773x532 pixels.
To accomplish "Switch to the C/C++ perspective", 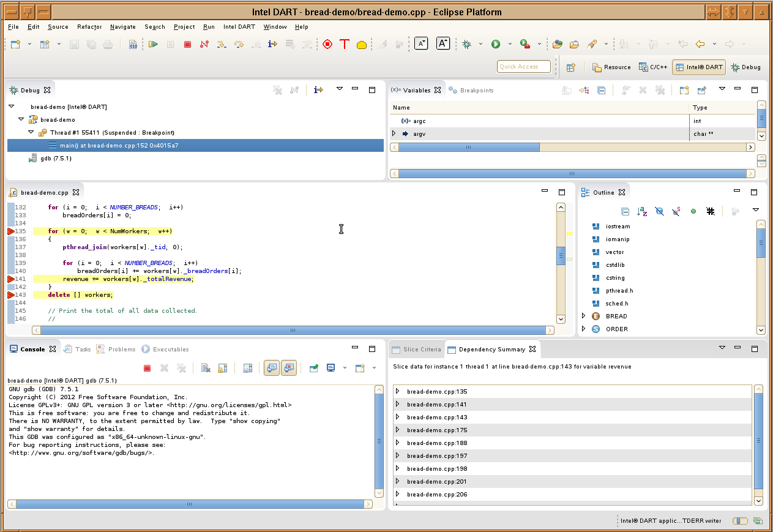I will 652,67.
